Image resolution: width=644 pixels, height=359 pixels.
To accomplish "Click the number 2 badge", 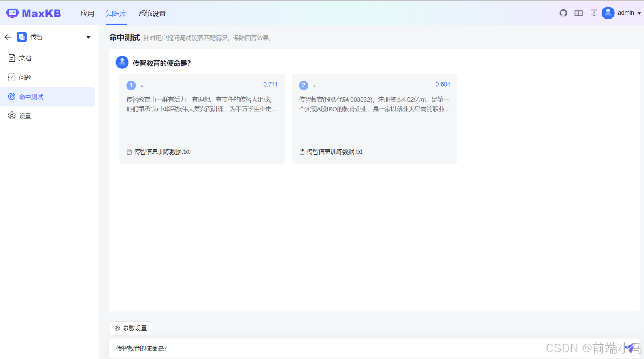I will (304, 85).
